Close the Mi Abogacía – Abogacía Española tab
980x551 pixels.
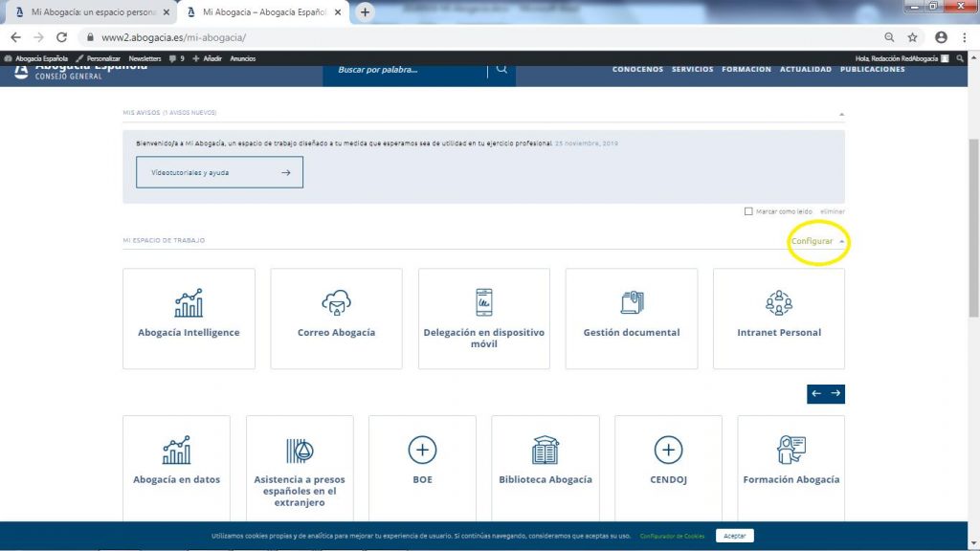point(338,12)
